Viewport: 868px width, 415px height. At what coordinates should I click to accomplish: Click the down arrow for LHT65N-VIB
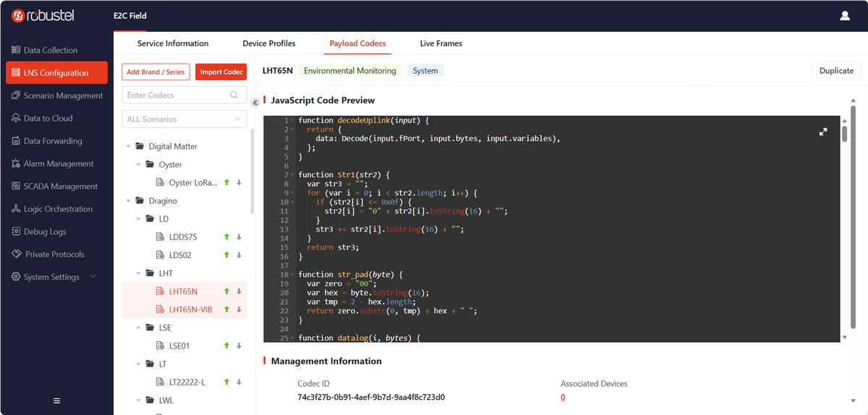(x=239, y=309)
